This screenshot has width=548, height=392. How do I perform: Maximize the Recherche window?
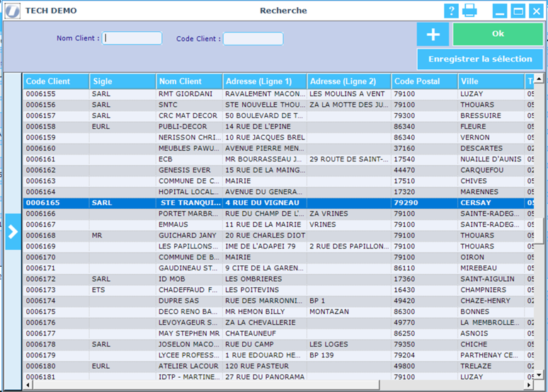pos(518,11)
